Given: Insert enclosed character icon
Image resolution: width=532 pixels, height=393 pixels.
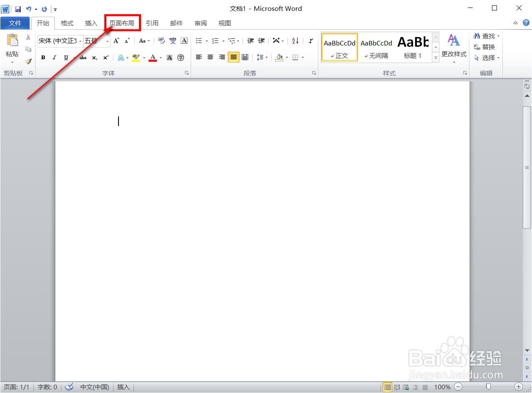Looking at the screenshot, I should 181,58.
